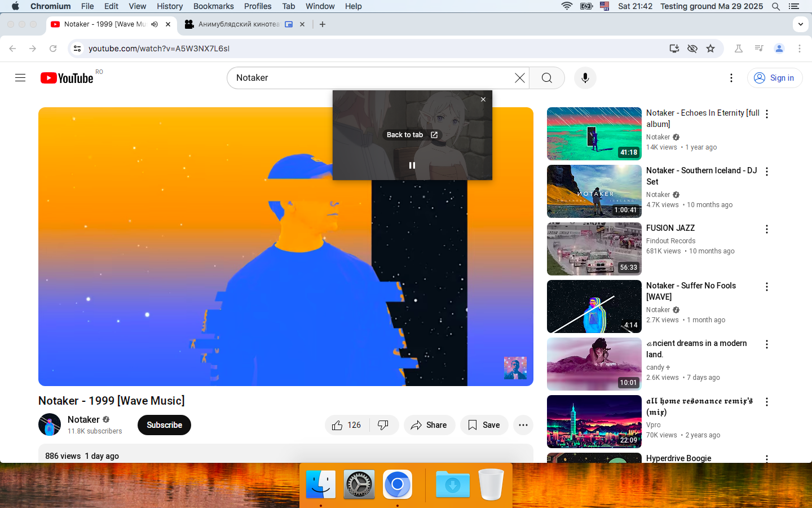
Task: Close the picture-in-picture window
Action: [x=483, y=99]
